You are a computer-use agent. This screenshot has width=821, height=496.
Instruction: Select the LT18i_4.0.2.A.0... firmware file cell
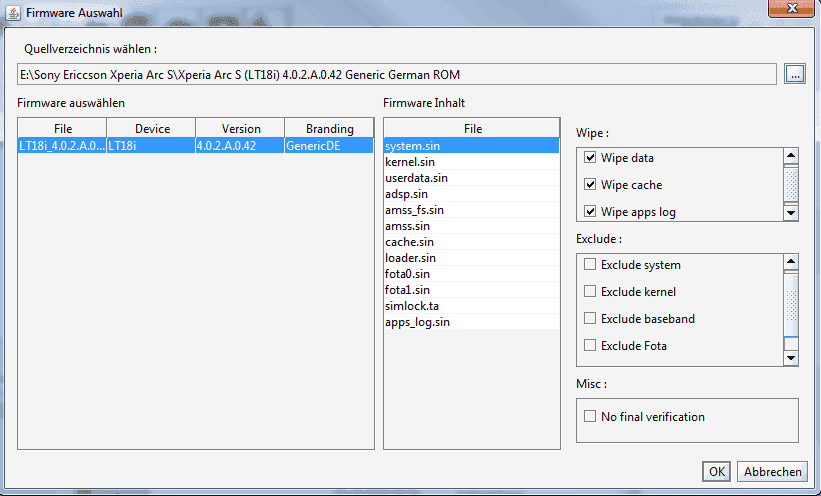click(62, 146)
